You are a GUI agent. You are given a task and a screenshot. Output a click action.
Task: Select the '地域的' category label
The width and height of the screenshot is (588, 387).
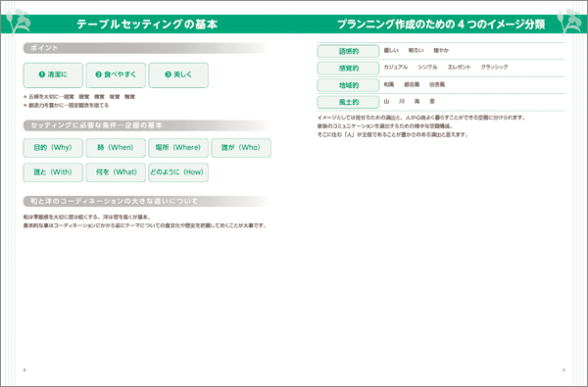(x=348, y=85)
